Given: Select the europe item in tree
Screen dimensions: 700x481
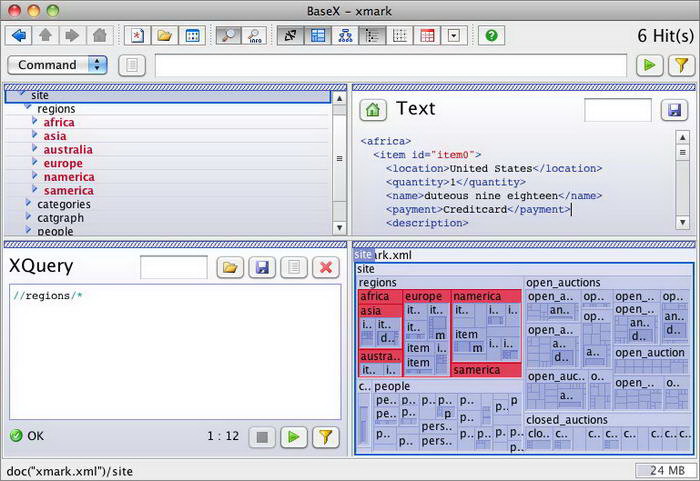Looking at the screenshot, I should pos(63,163).
